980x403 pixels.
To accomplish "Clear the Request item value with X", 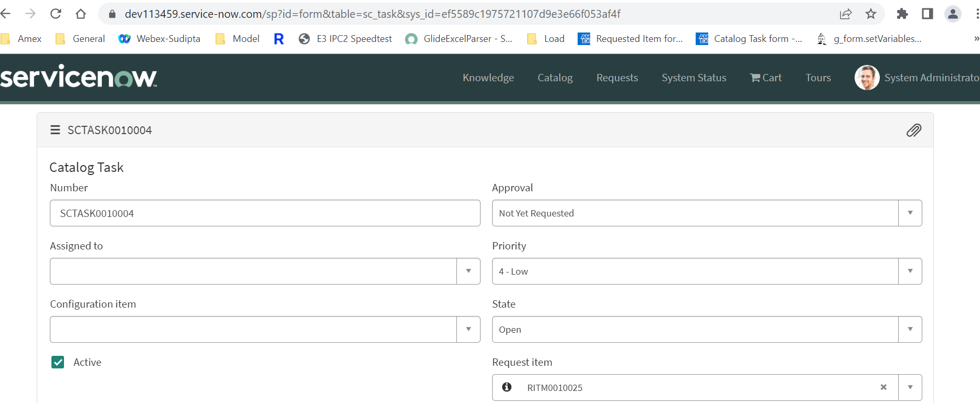I will 883,387.
